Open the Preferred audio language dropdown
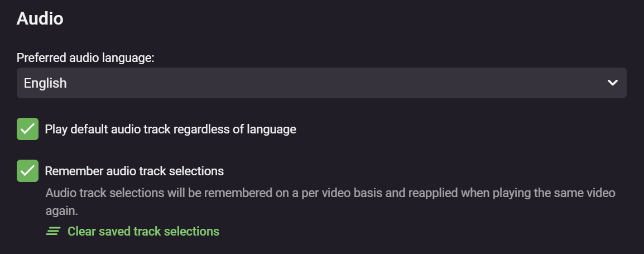 tap(321, 83)
